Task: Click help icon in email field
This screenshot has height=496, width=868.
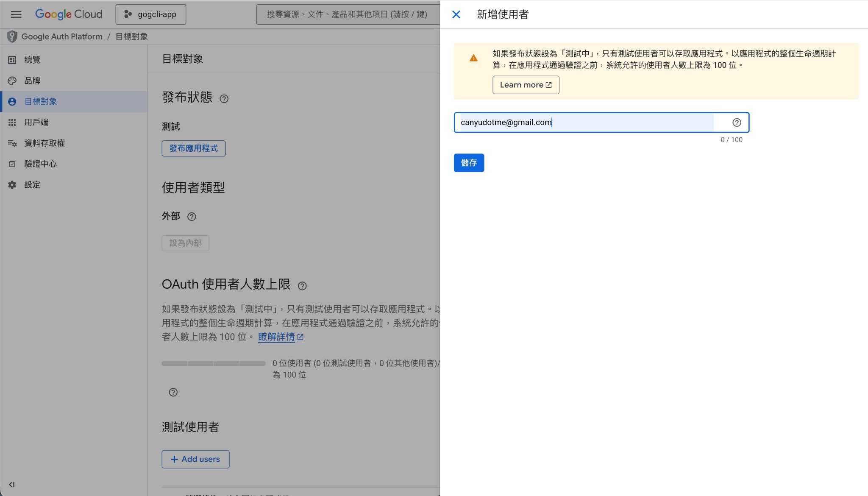Action: coord(737,123)
